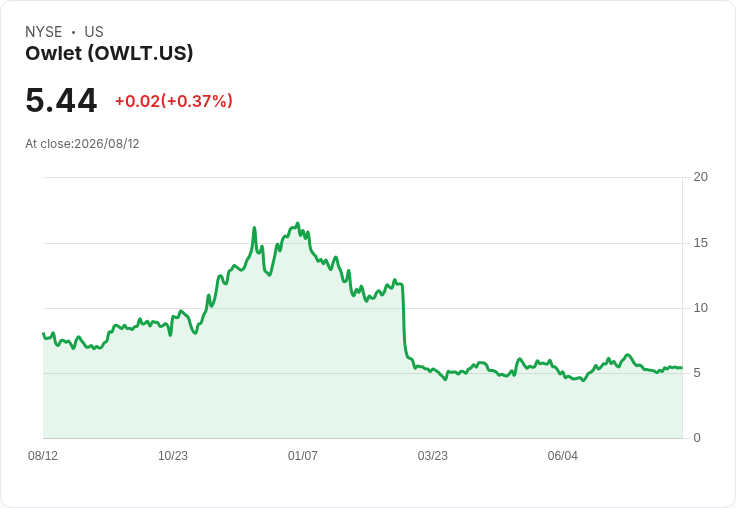
Task: Click the Owlet (OWLT.US) stock title
Action: (109, 53)
